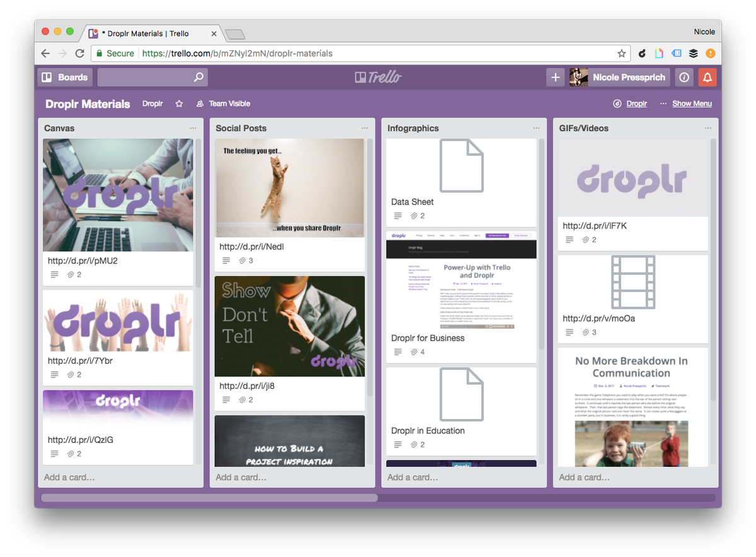756x557 pixels.
Task: Click the address bar URL
Action: click(x=238, y=54)
